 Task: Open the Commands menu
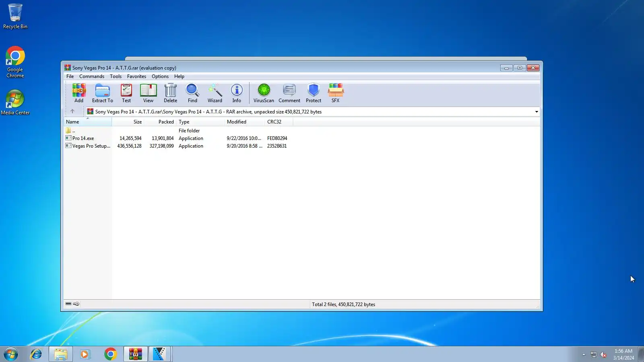pos(92,76)
